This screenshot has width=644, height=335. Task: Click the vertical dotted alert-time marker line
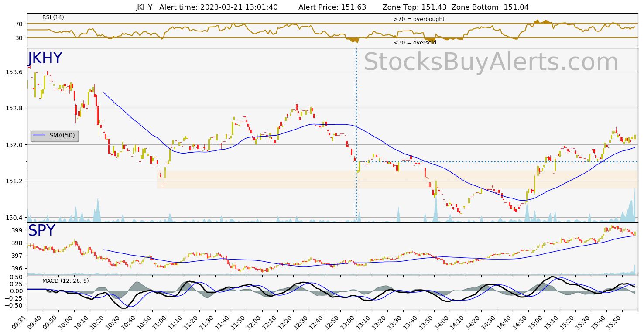(356, 135)
